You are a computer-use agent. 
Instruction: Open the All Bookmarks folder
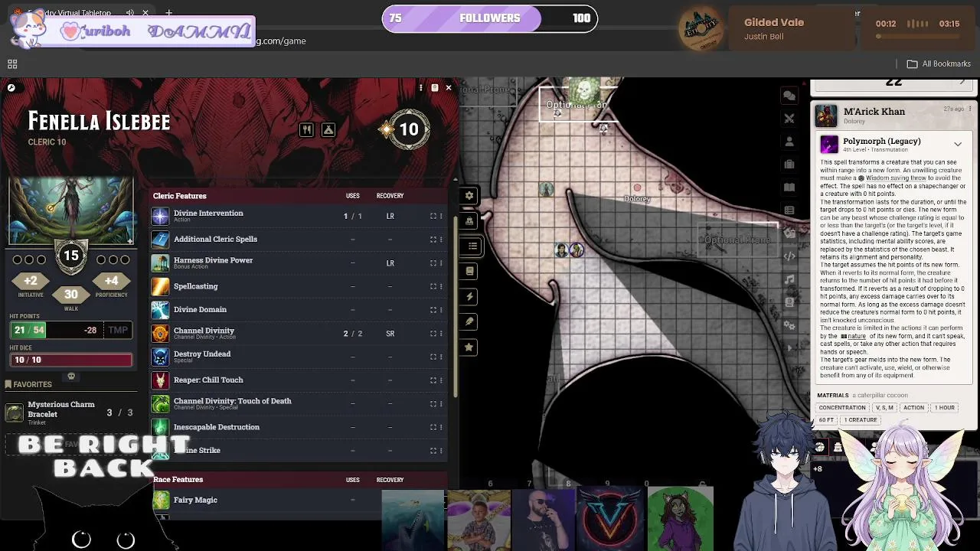[x=939, y=64]
